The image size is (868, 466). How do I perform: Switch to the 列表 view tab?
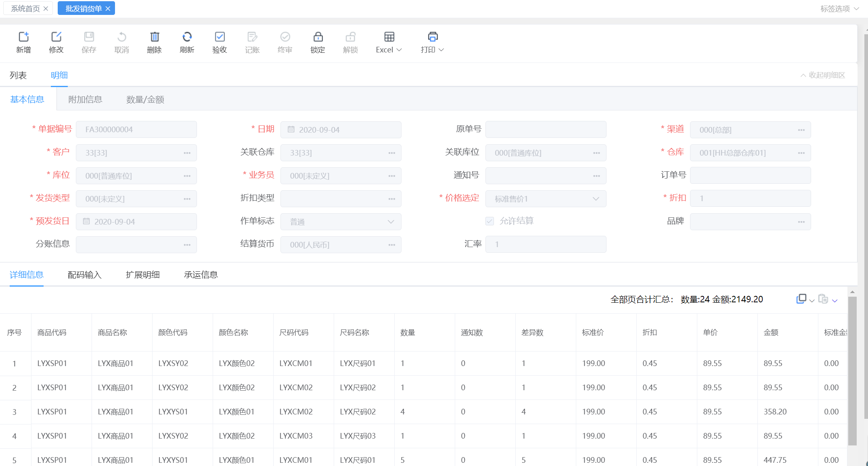pyautogui.click(x=18, y=75)
